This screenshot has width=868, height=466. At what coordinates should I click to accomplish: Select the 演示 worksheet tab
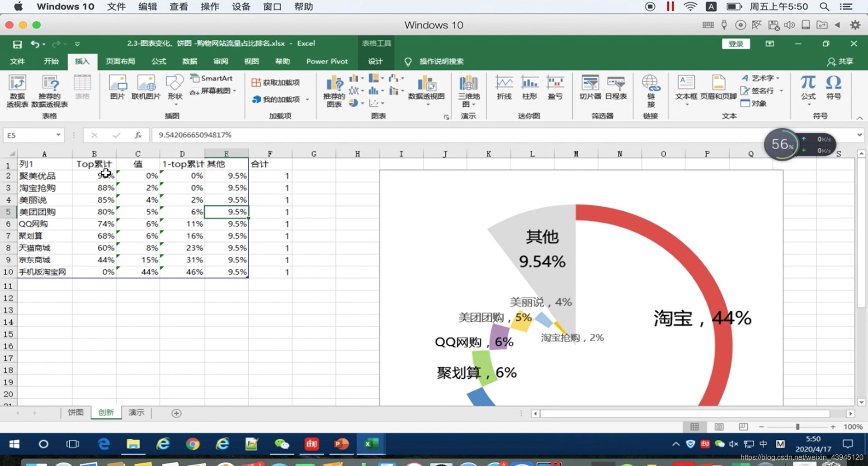click(136, 413)
